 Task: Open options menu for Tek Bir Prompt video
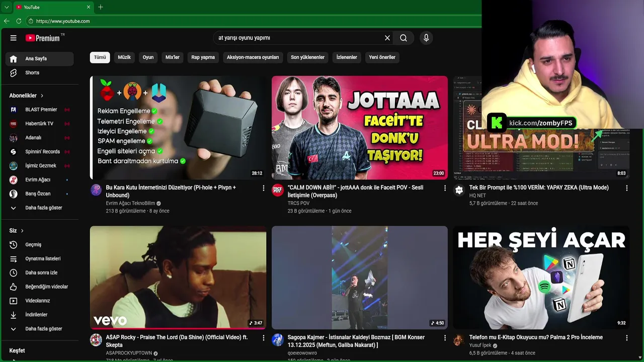[x=626, y=188]
